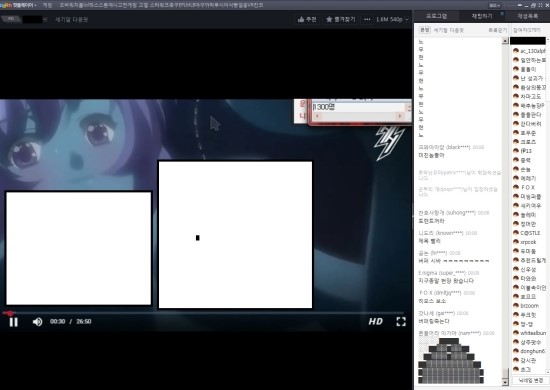Screen dimensions: 550x390
Task: Click avatar icon next to 초긔
Action: (516, 369)
